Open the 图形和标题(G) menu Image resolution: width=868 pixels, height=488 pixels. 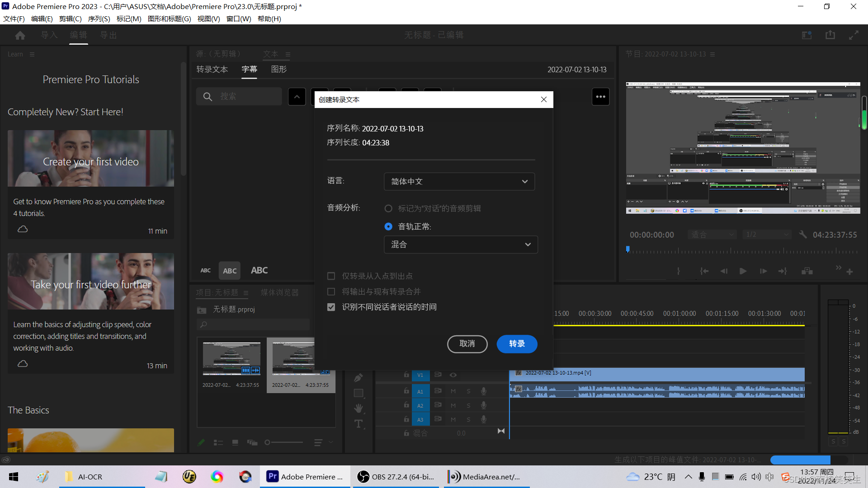click(170, 19)
